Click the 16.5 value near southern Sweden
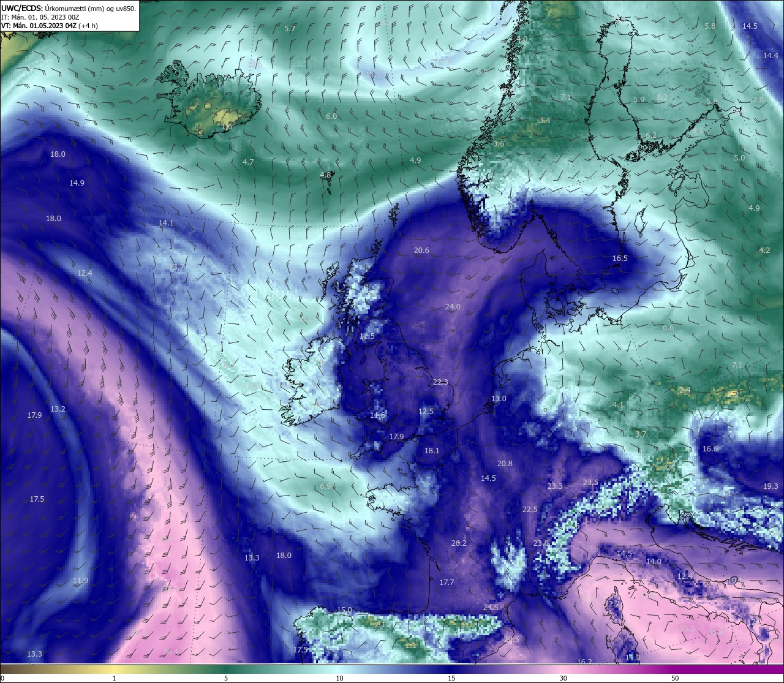This screenshot has width=784, height=683. [620, 258]
